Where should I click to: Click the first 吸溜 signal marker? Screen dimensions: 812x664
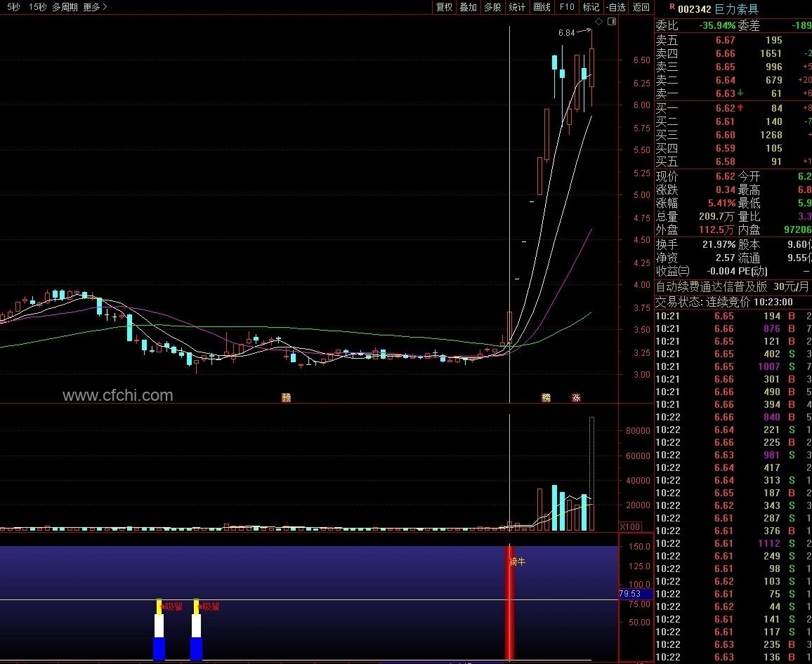pyautogui.click(x=171, y=606)
